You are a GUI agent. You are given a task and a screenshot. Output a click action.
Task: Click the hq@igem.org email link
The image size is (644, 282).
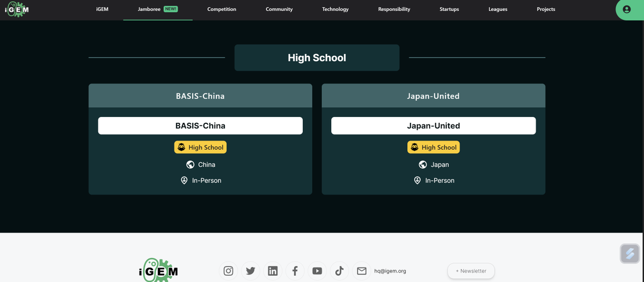[x=390, y=271]
